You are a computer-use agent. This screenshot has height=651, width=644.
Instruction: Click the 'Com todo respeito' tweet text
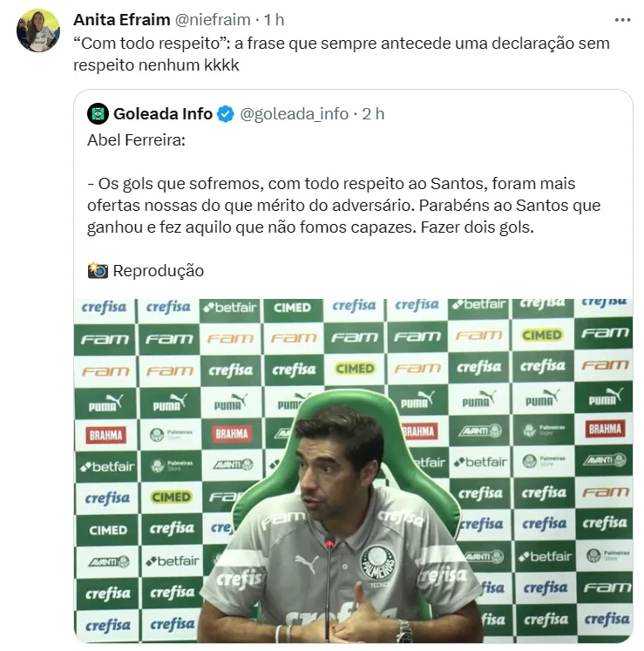342,54
